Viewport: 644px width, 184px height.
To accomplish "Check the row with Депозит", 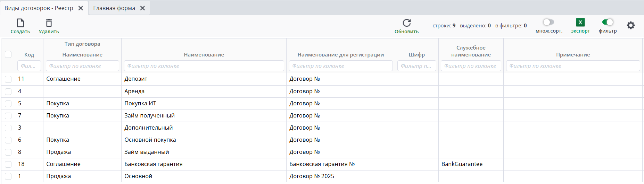I will click(8, 79).
